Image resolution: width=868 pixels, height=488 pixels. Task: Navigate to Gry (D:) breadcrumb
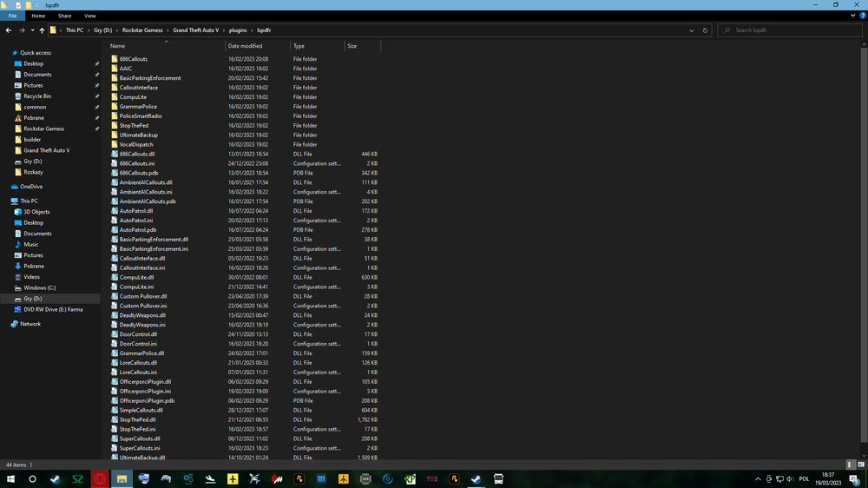tap(102, 30)
